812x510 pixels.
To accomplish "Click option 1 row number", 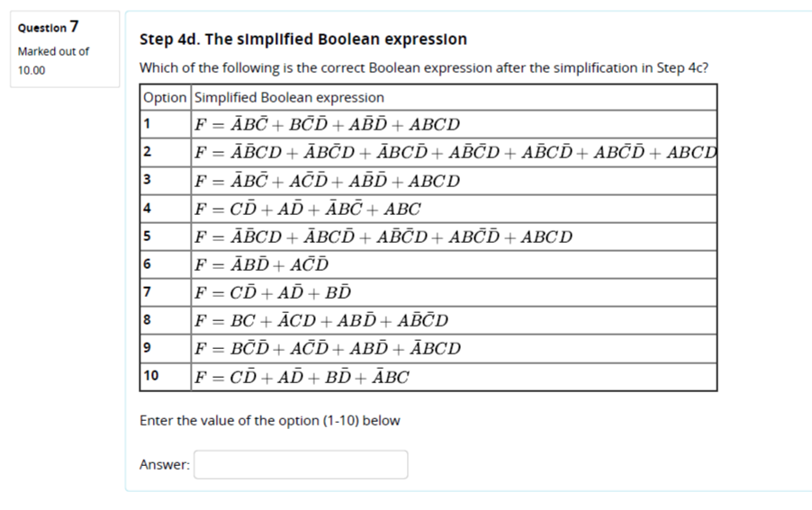I will point(148,123).
